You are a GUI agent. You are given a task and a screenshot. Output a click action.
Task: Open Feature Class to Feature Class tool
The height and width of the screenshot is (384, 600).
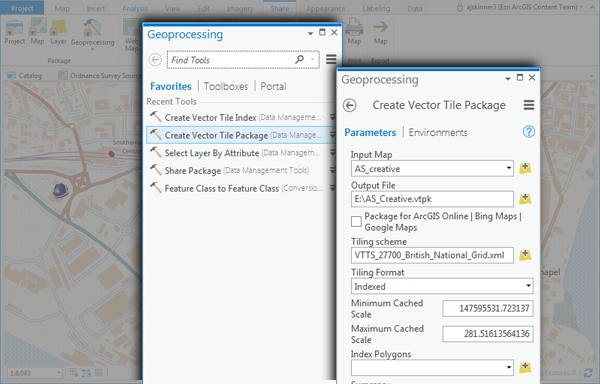click(x=241, y=188)
